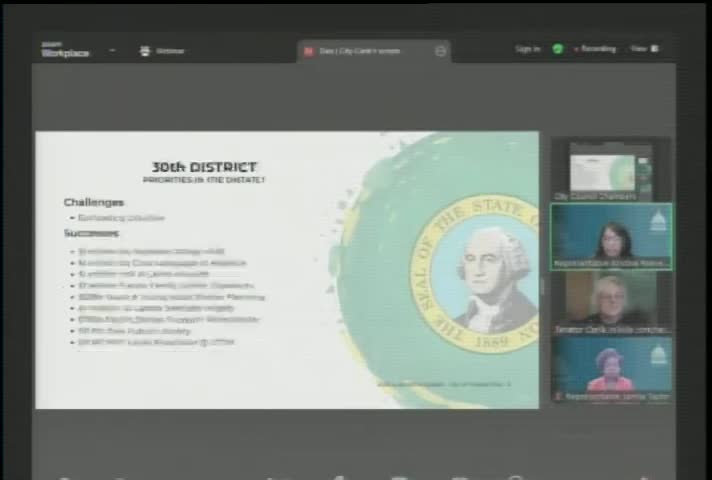Click the Washington State seal on slide
Screen dimensions: 712x480
[475, 274]
